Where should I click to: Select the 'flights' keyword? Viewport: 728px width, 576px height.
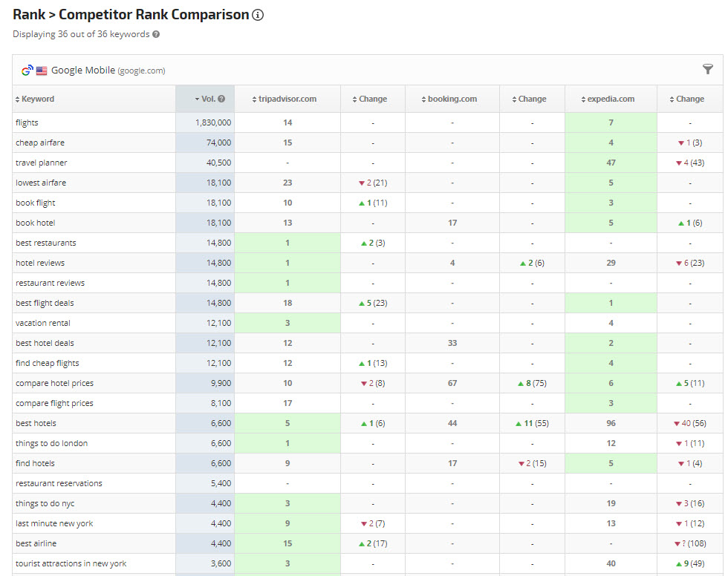pos(27,122)
